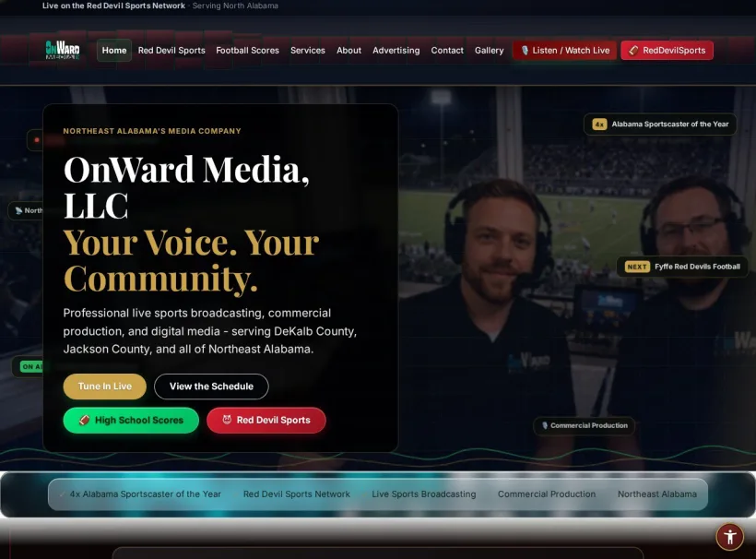Click the football icon in High School Scores
Viewport: 756px width, 559px height.
tap(85, 420)
